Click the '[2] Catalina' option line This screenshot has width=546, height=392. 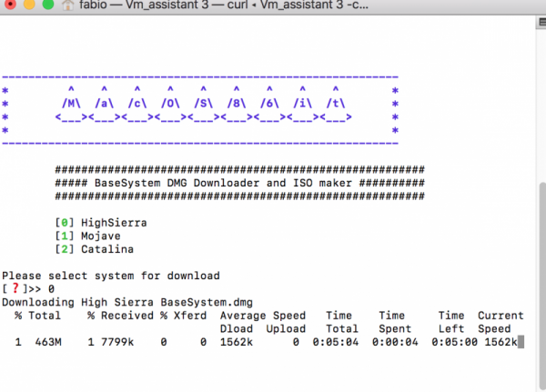95,249
